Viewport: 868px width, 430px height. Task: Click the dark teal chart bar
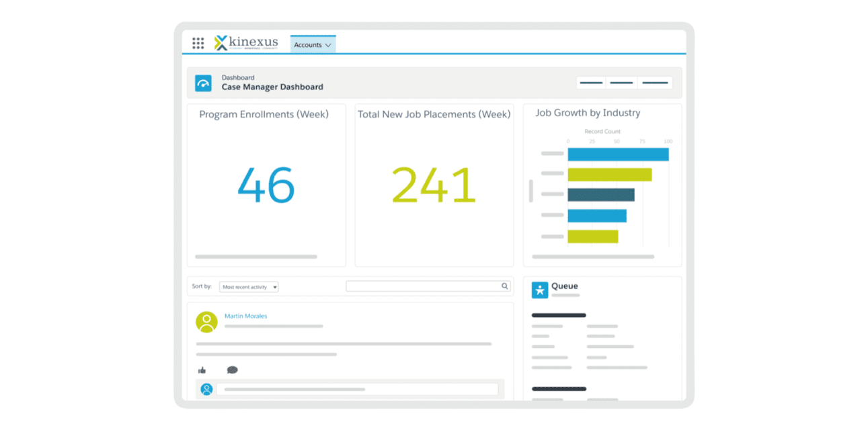click(x=600, y=195)
